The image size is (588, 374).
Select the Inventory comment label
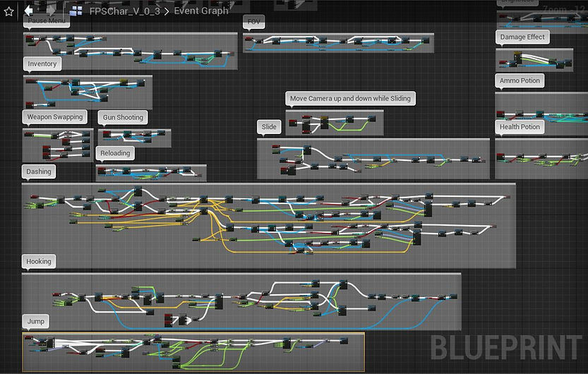click(x=42, y=64)
